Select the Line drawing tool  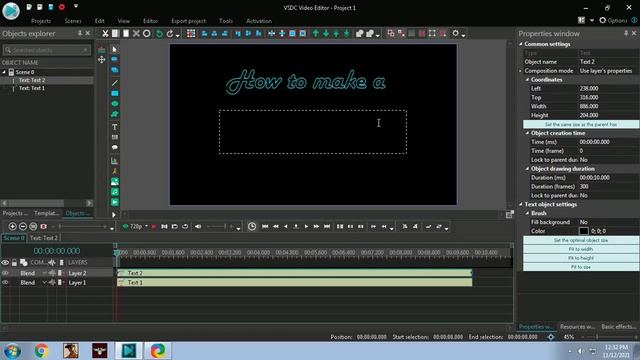tap(115, 83)
